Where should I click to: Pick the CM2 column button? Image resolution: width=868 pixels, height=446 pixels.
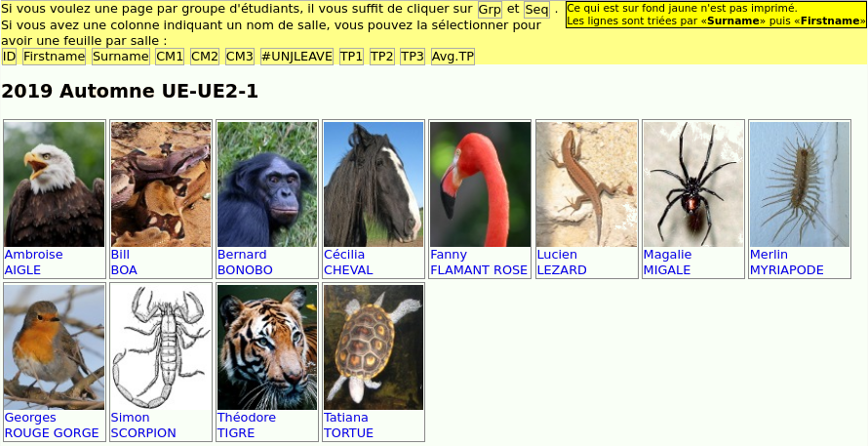point(205,57)
